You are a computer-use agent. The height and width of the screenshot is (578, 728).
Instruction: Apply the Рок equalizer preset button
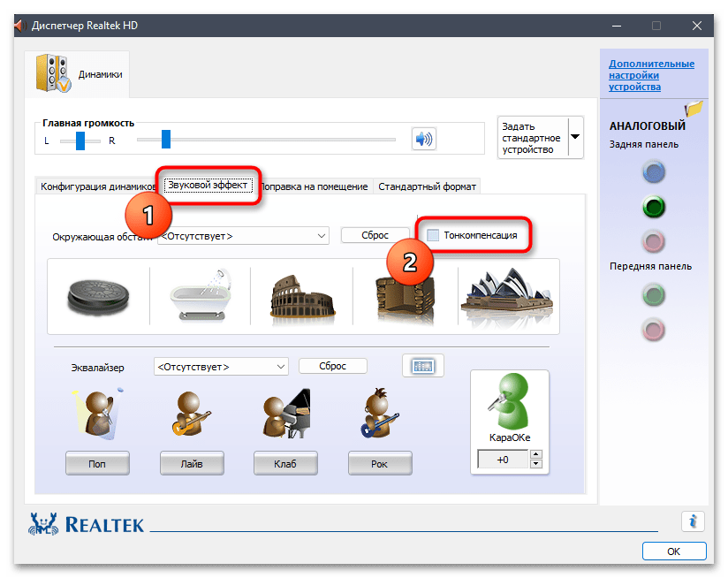[380, 463]
